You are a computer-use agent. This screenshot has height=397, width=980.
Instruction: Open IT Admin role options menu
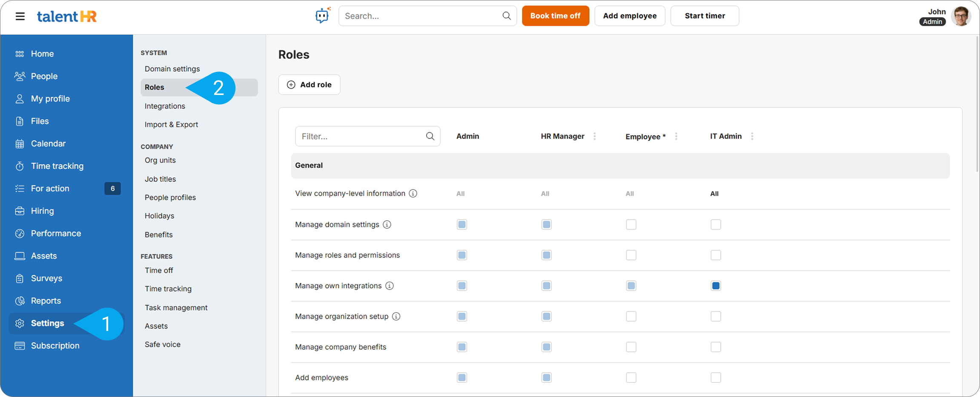(752, 136)
